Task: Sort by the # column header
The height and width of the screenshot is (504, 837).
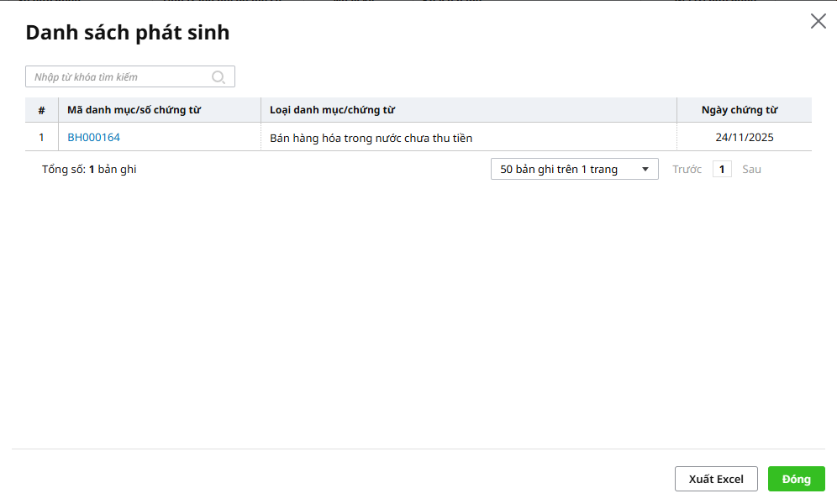Action: click(x=41, y=110)
